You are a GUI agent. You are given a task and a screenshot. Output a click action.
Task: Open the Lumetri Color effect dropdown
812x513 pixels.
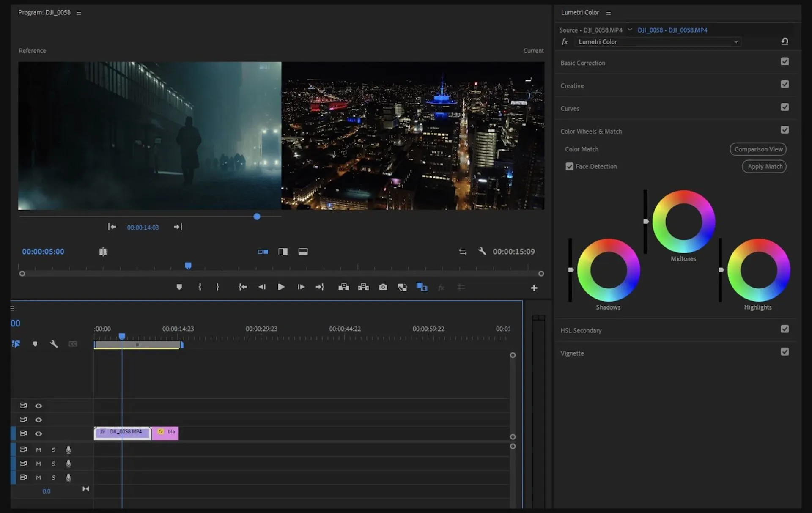click(736, 42)
